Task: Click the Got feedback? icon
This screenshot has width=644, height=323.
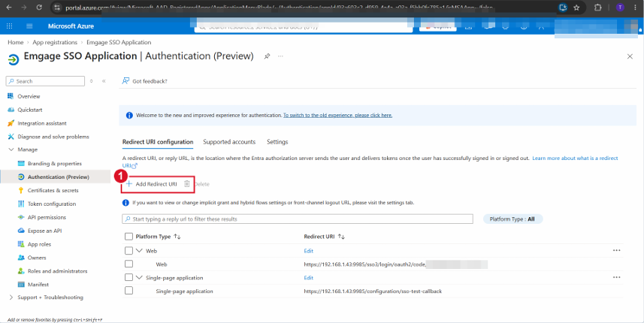Action: pos(125,81)
